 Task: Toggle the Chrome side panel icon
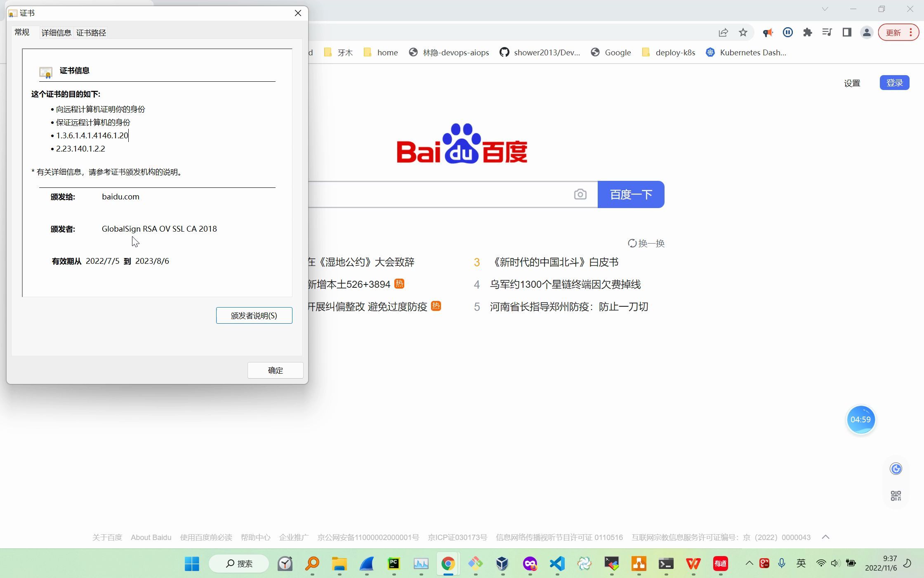pyautogui.click(x=847, y=33)
